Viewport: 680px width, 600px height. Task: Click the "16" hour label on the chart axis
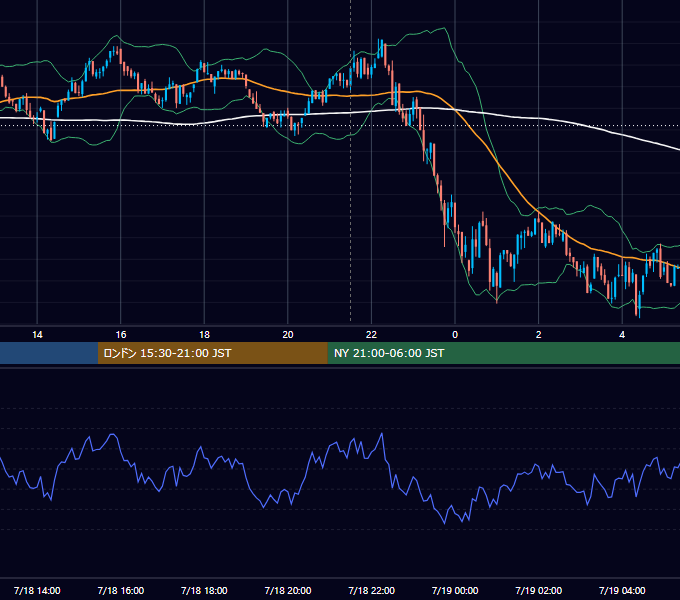click(x=121, y=335)
